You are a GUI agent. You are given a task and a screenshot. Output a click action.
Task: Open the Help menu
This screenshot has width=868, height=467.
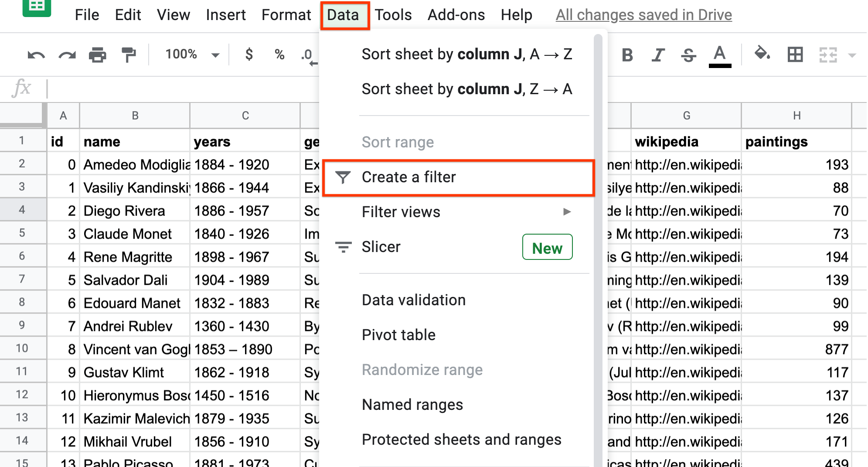pyautogui.click(x=516, y=15)
